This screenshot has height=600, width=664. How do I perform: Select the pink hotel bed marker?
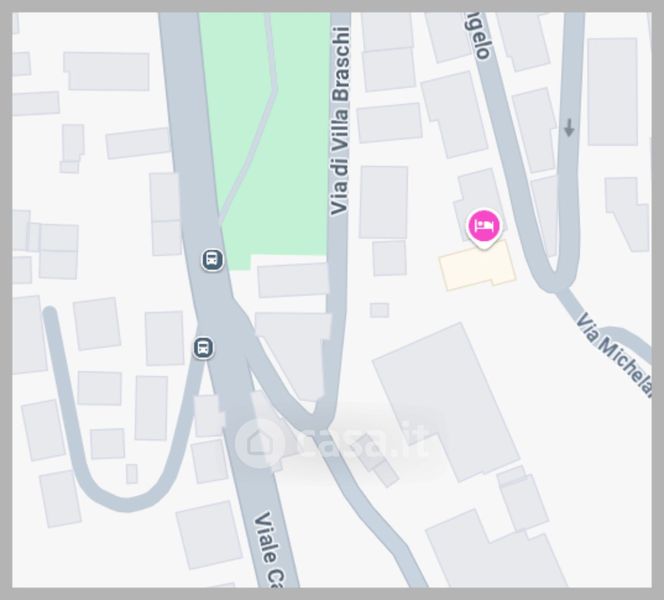484,226
